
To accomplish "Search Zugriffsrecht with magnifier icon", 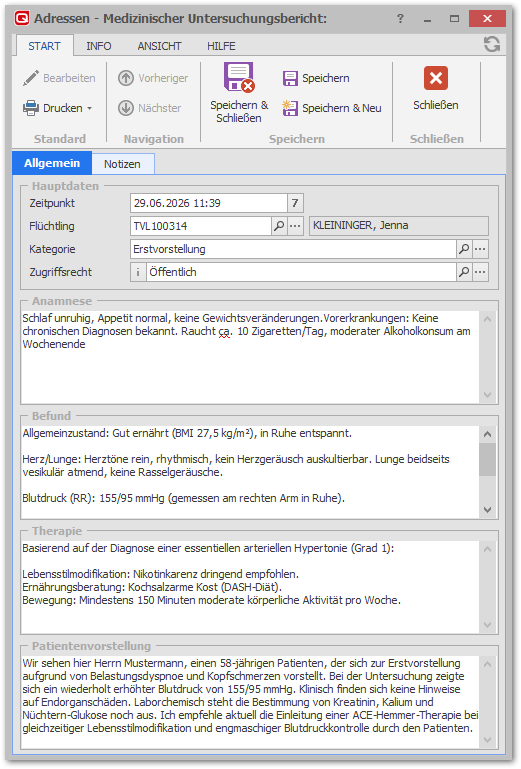I will click(464, 272).
